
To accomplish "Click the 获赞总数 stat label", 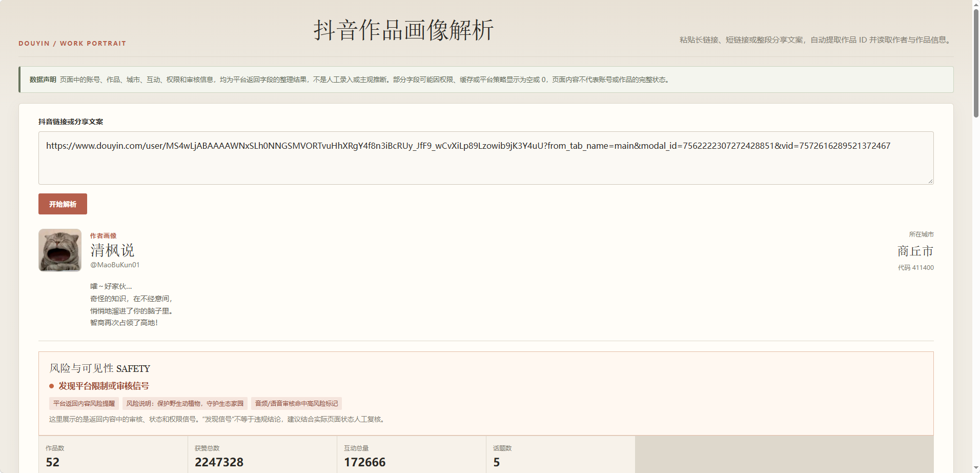I will click(207, 448).
